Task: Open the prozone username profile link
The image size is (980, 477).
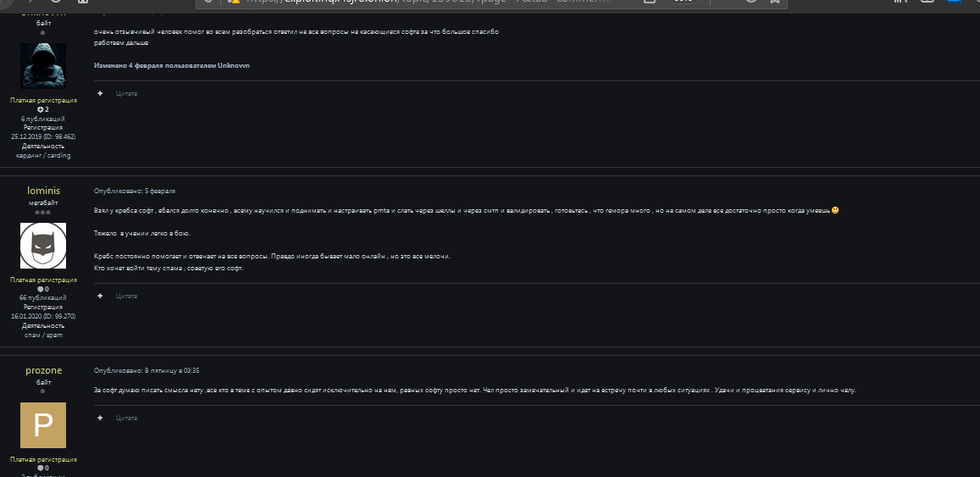Action: pyautogui.click(x=43, y=370)
